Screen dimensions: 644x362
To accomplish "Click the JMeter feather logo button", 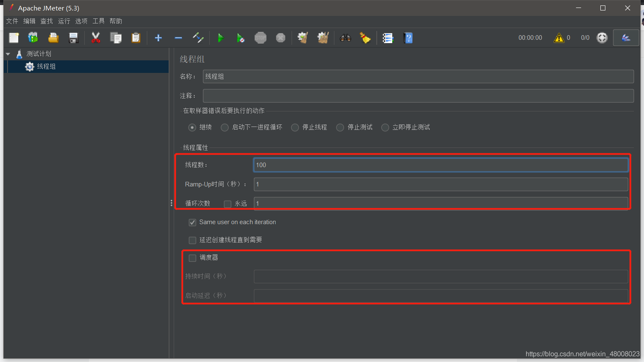I will pyautogui.click(x=626, y=38).
